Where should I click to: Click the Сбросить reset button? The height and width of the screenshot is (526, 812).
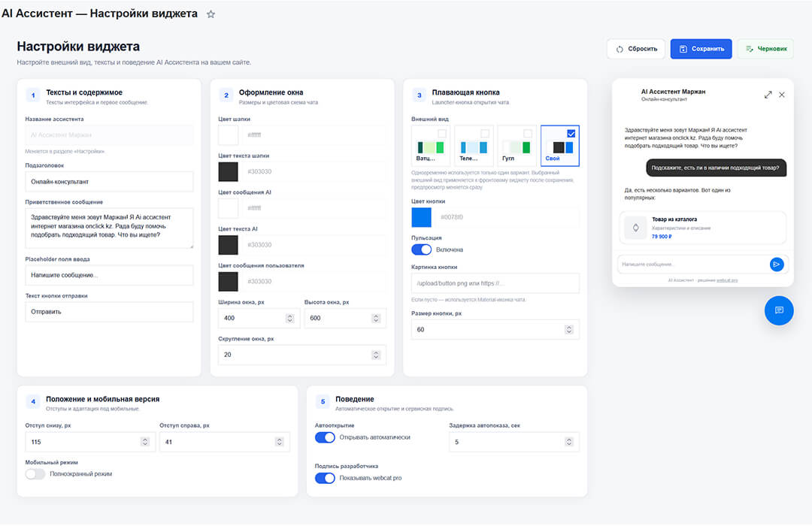coord(636,49)
